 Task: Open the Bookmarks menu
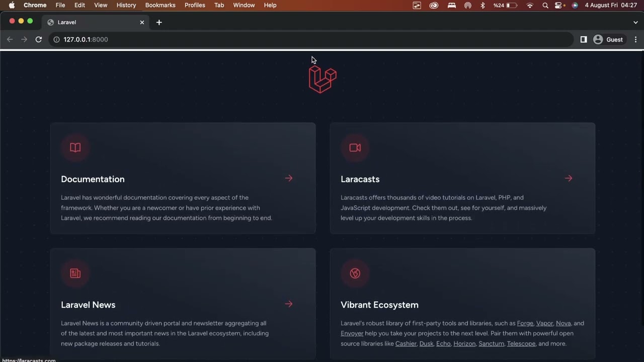160,5
